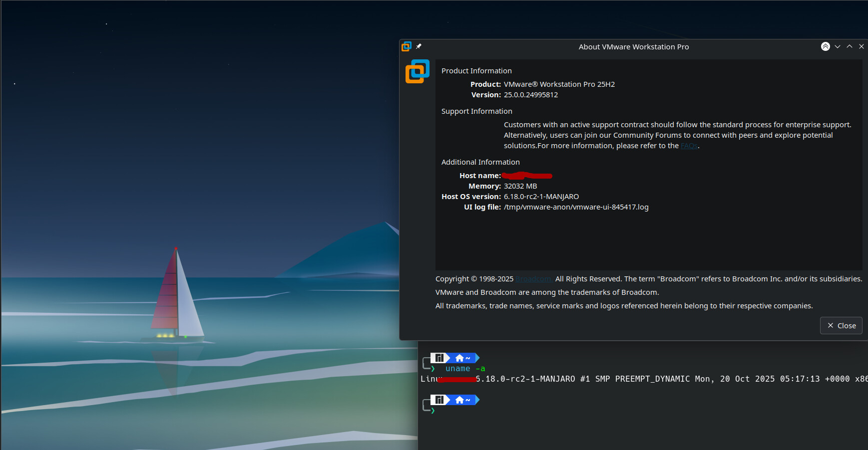This screenshot has width=868, height=450.
Task: Open the Broadcom link in the copyright line
Action: click(533, 279)
